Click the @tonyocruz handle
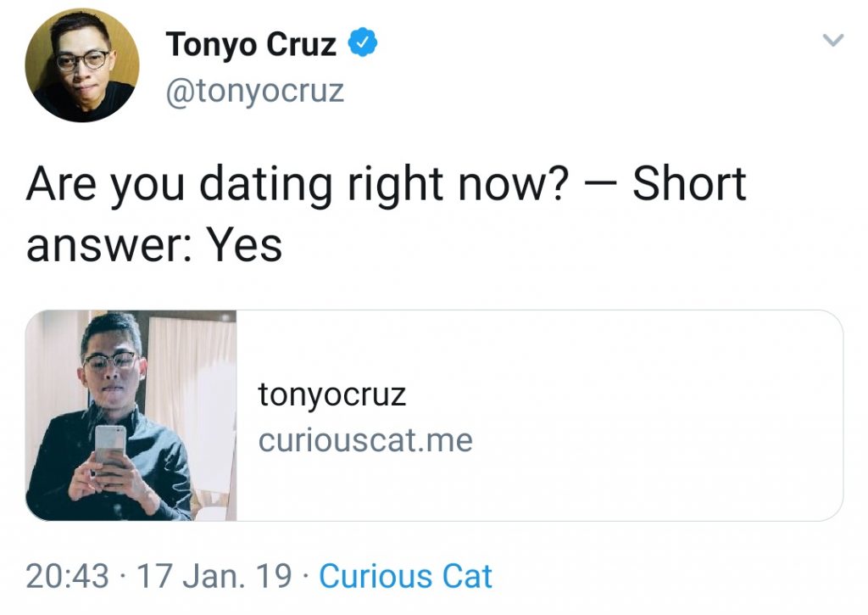868x615 pixels. (254, 91)
